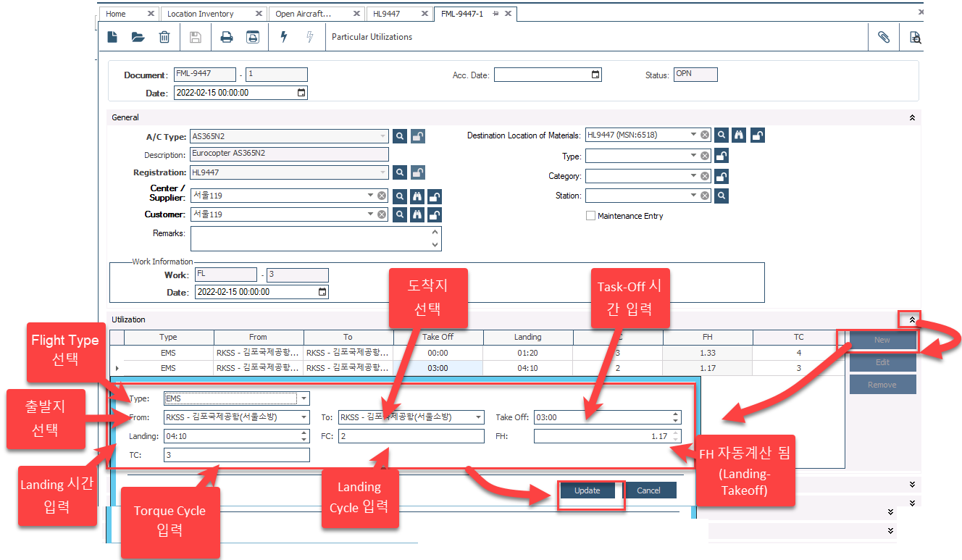Click the Open folder toolbar icon
The width and height of the screenshot is (962, 560).
138,37
